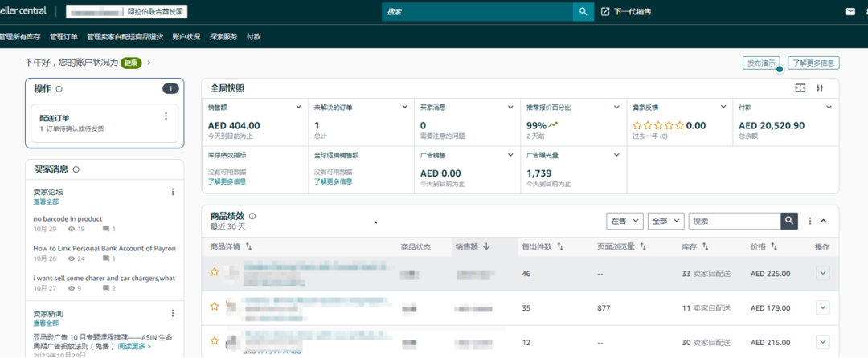Image resolution: width=868 pixels, height=358 pixels.
Task: Open the 管理所有库存 menu
Action: 20,37
